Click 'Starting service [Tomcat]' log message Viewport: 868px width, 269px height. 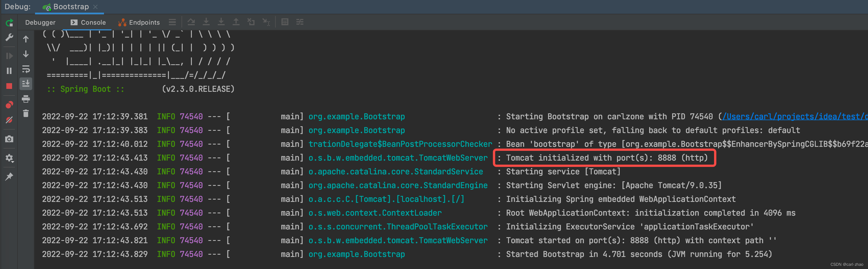563,172
